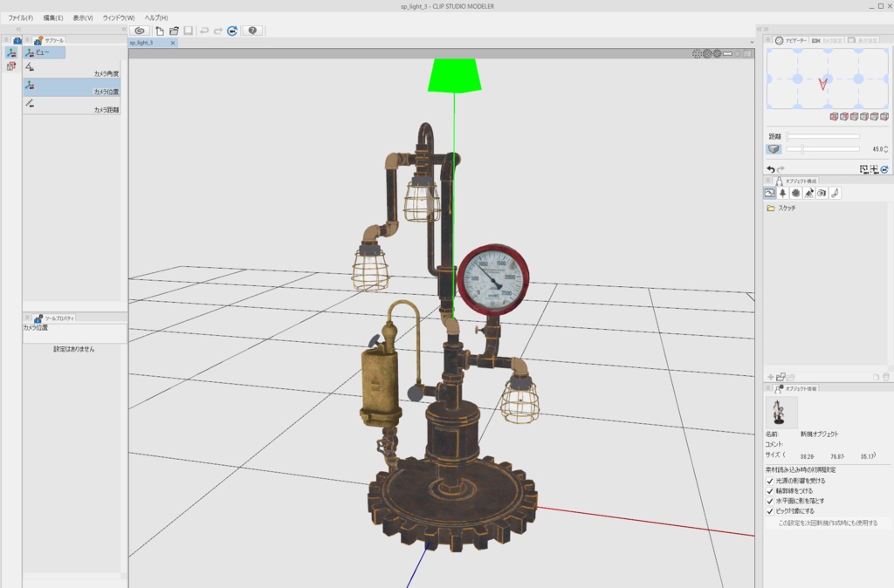Disable the 輪郭線をつける checkbox
Viewport: 894px width, 588px height.
point(771,490)
